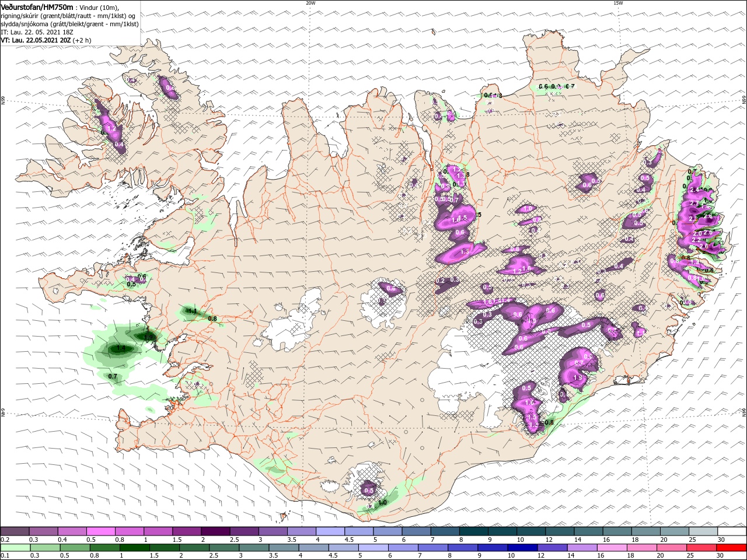The width and height of the screenshot is (747, 560).
Task: Click the Veðurstofan/HM750m map title
Action: point(37,6)
